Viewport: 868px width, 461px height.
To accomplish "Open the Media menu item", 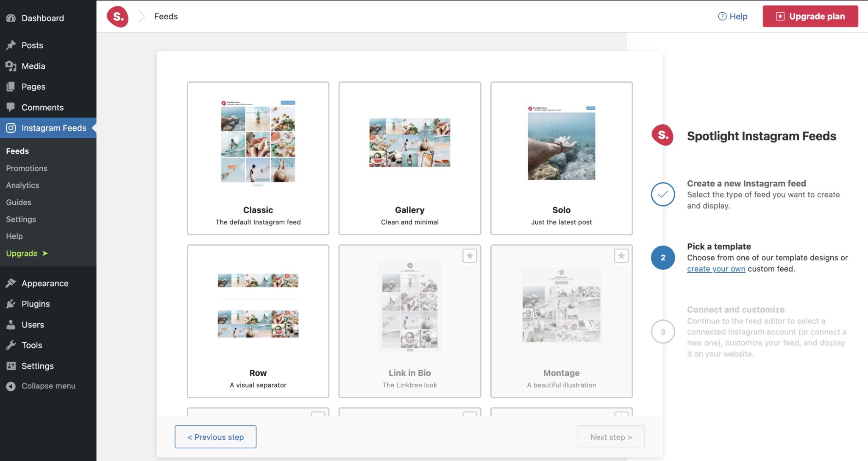I will point(48,66).
